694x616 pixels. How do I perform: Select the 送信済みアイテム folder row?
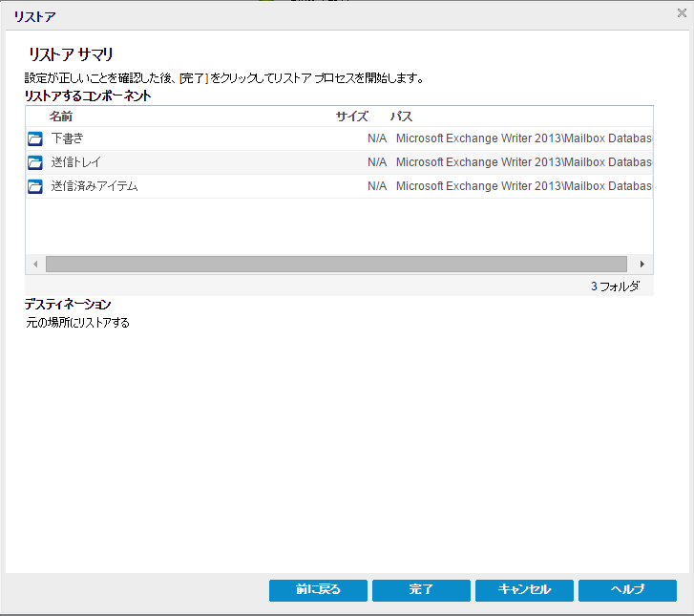coord(339,186)
